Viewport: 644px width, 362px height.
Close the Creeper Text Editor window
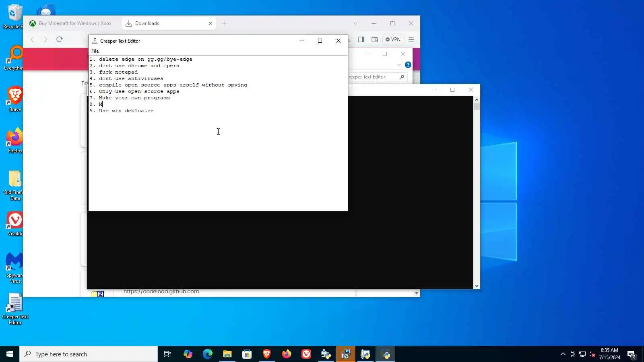coord(339,41)
